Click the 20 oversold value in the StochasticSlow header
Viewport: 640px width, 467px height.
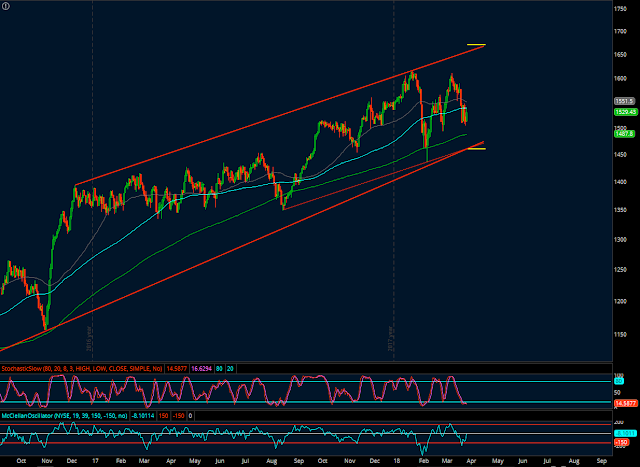(231, 369)
